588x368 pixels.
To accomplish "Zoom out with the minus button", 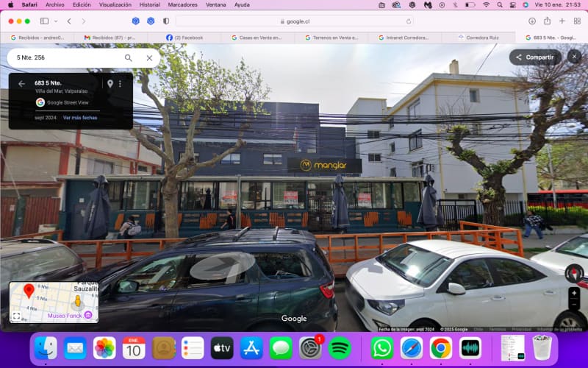I will point(574,305).
